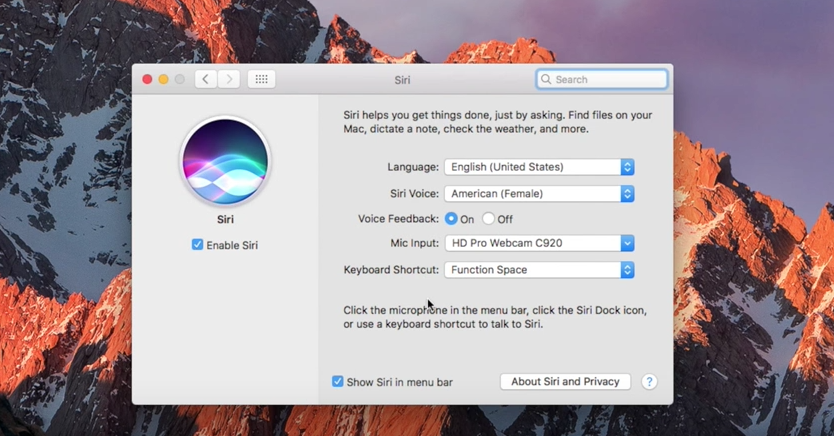Go back with the left arrow button

click(x=206, y=79)
